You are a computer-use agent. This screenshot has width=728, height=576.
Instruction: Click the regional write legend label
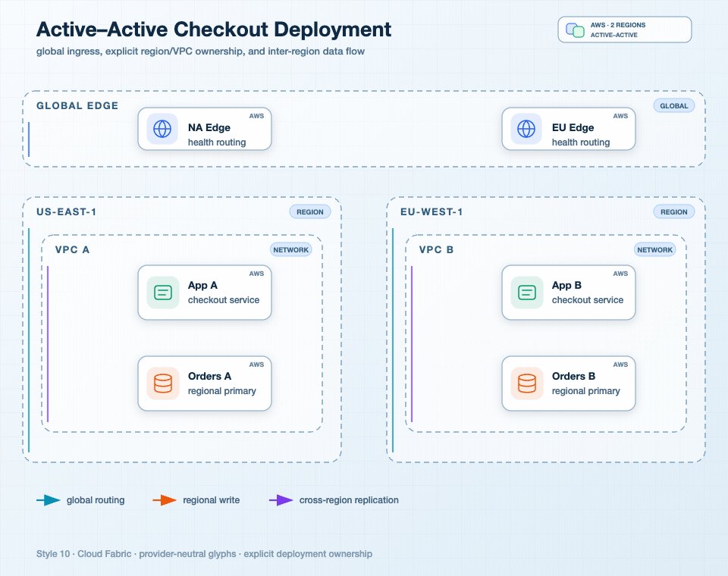pyautogui.click(x=212, y=500)
